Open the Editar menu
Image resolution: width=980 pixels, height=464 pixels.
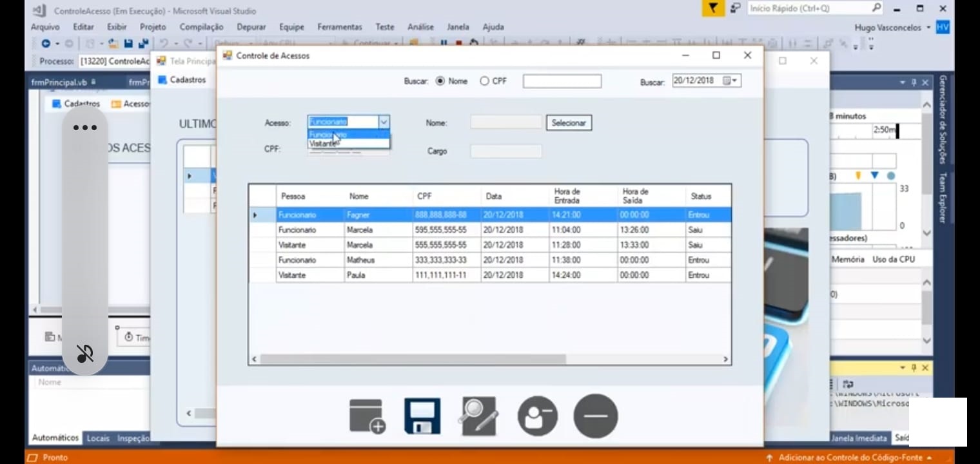(x=83, y=27)
